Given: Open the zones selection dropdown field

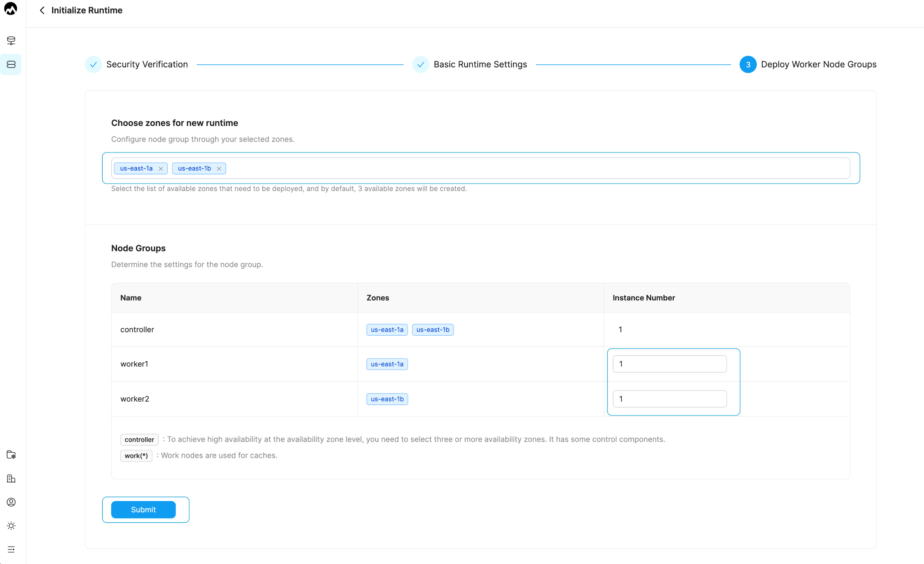Looking at the screenshot, I should pos(480,168).
